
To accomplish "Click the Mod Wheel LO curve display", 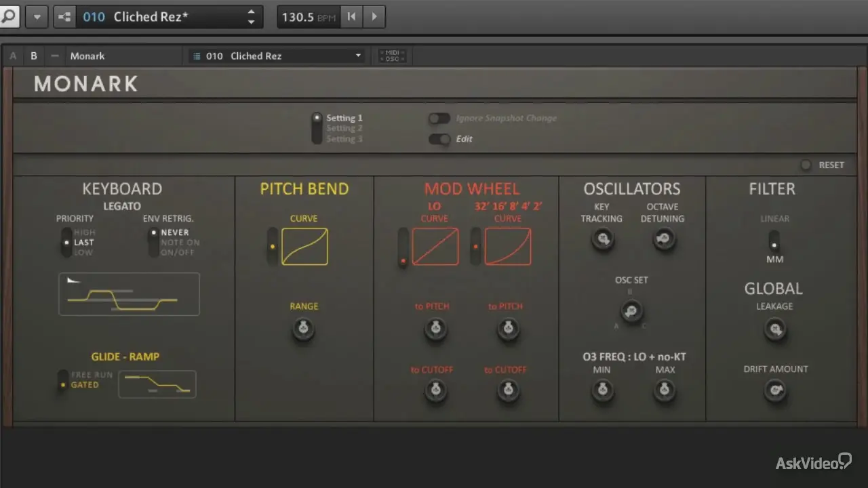I will pos(435,246).
